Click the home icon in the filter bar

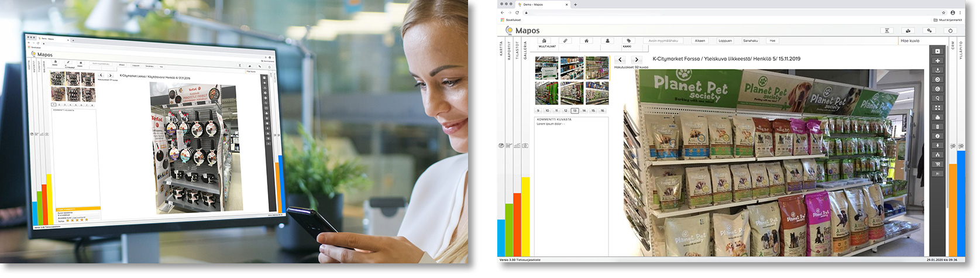586,41
